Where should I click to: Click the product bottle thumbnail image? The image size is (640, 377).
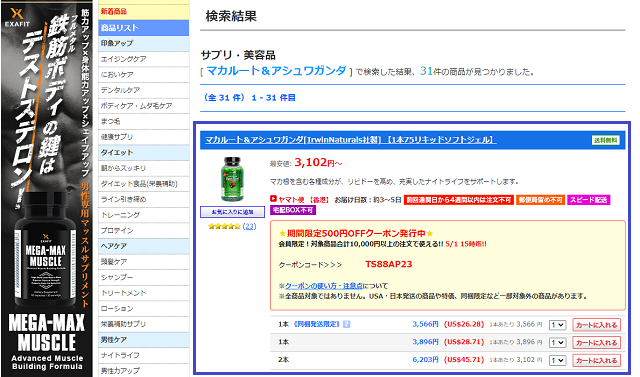click(232, 179)
